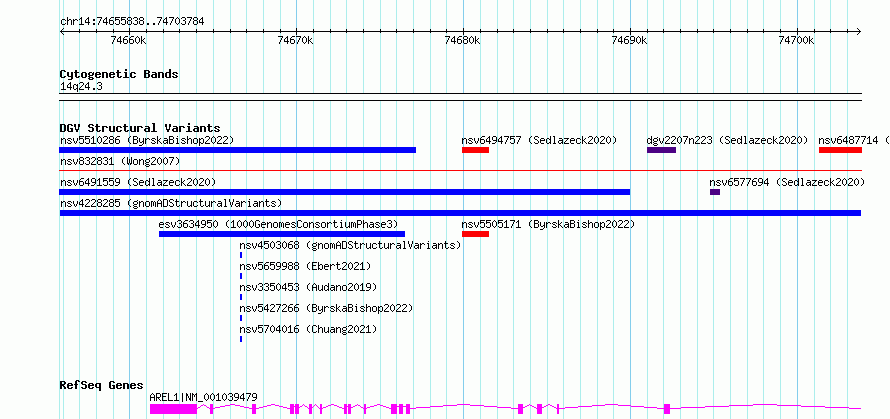
Task: Click the 74680k ruler label
Action: (463, 40)
